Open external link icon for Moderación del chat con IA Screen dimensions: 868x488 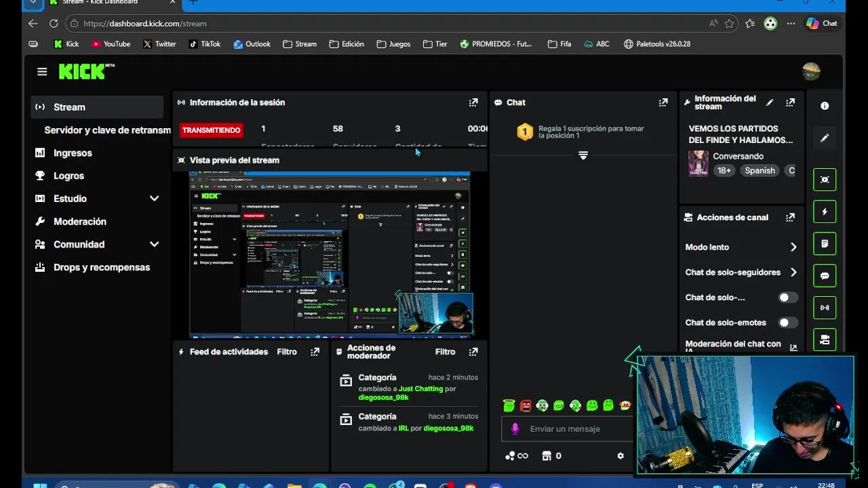tap(793, 348)
